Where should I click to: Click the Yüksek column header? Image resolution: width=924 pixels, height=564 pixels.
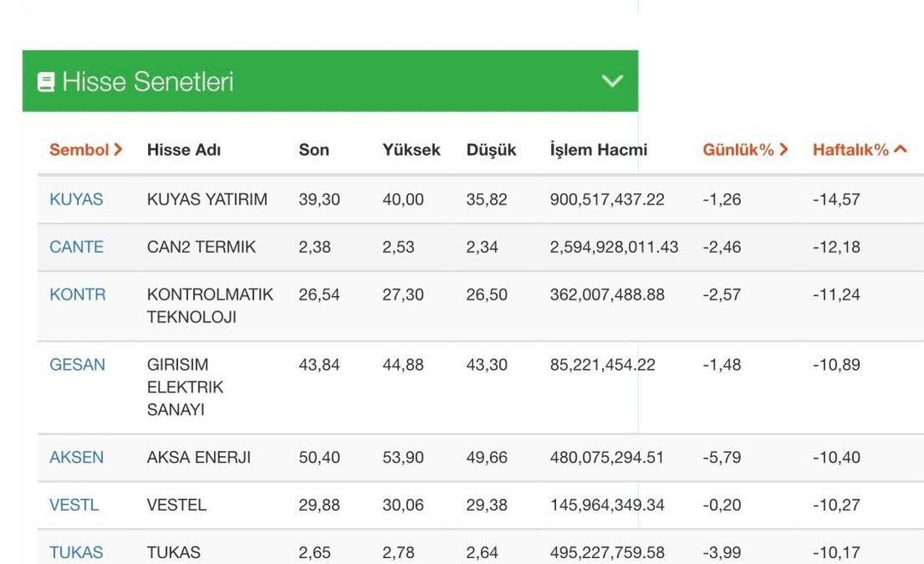411,149
